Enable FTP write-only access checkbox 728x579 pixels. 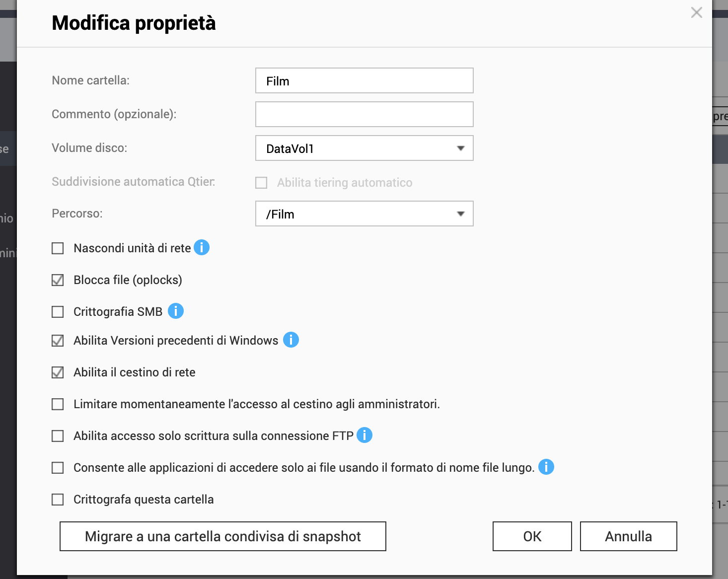click(58, 436)
